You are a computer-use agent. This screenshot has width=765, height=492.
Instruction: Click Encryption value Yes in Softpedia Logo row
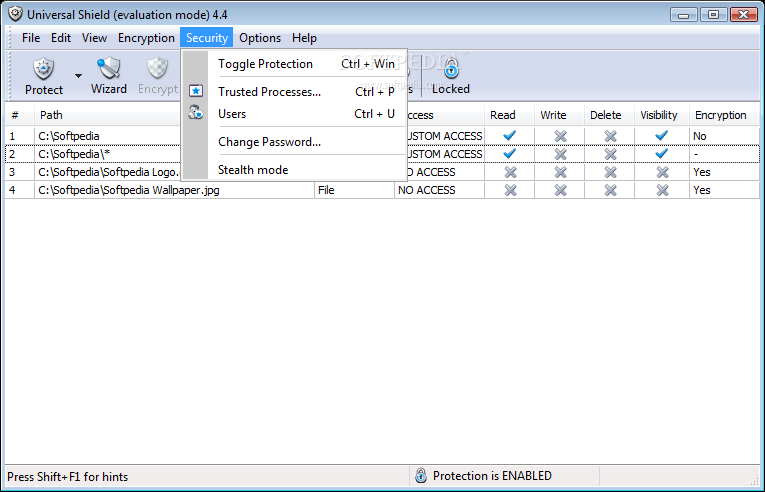[x=702, y=172]
